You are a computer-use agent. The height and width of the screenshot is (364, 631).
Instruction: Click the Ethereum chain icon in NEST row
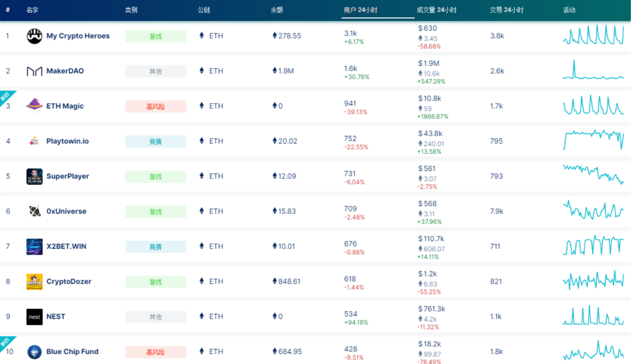[201, 316]
